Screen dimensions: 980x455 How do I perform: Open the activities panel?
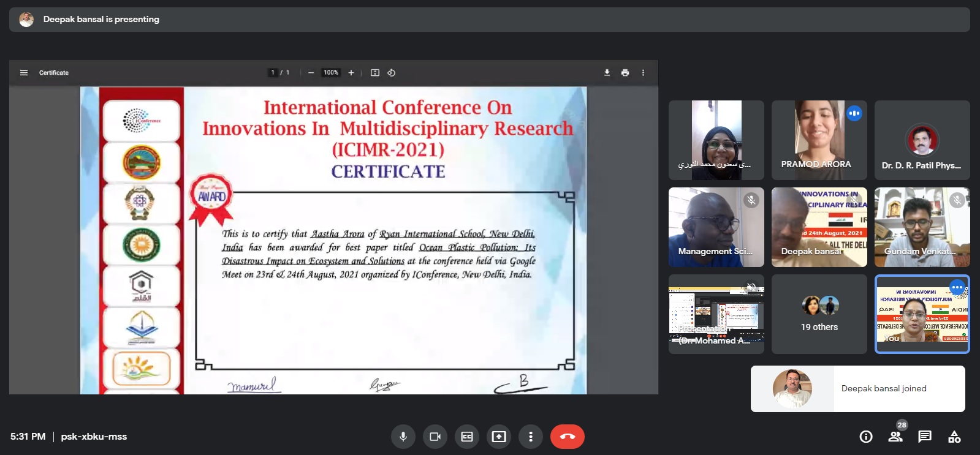pyautogui.click(x=954, y=437)
